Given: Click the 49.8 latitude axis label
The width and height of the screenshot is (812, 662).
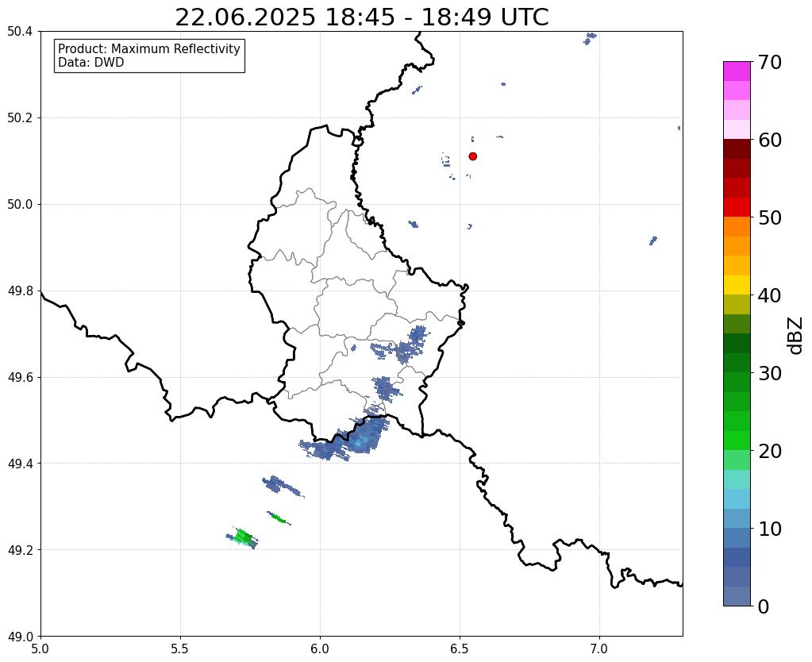Looking at the screenshot, I should 20,291.
